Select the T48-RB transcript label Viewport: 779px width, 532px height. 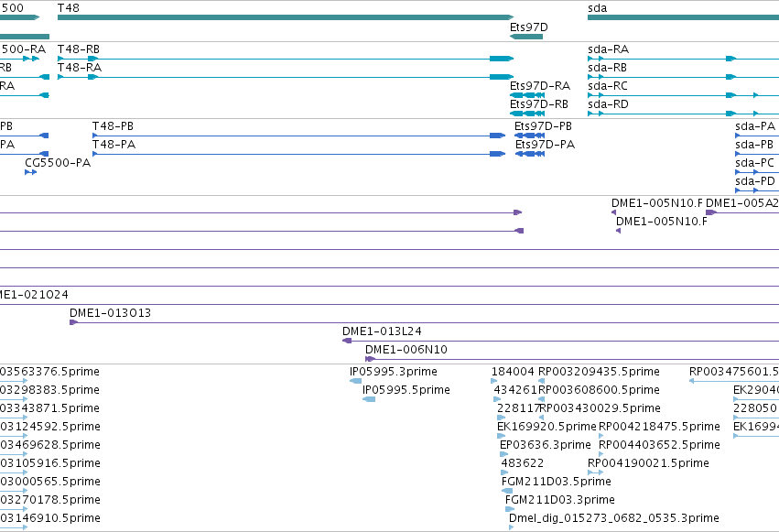(79, 49)
